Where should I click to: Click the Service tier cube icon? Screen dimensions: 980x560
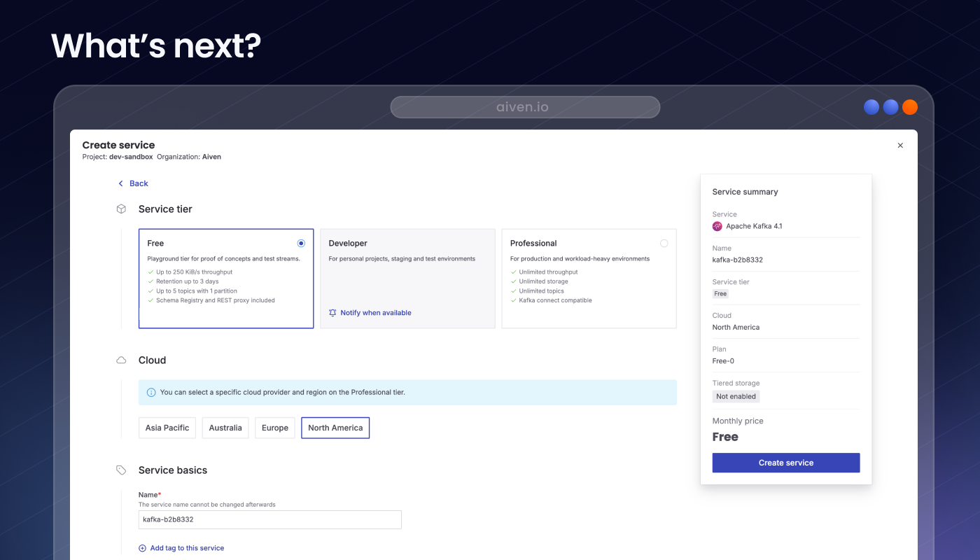121,209
